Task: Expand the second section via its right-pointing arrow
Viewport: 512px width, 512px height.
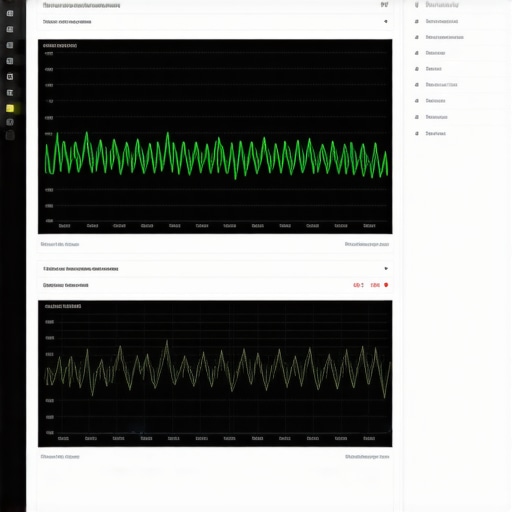Action: pos(386,268)
